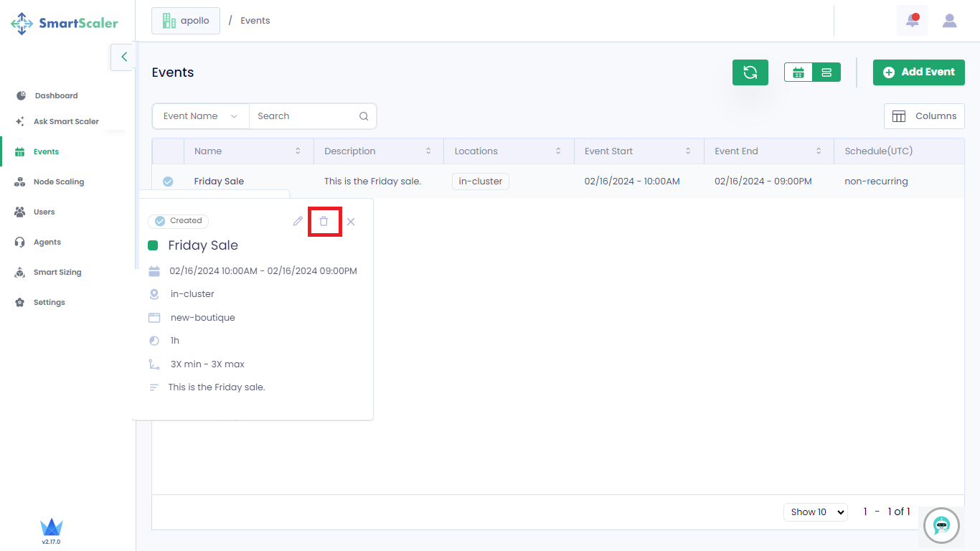Click the green refresh events button

750,72
